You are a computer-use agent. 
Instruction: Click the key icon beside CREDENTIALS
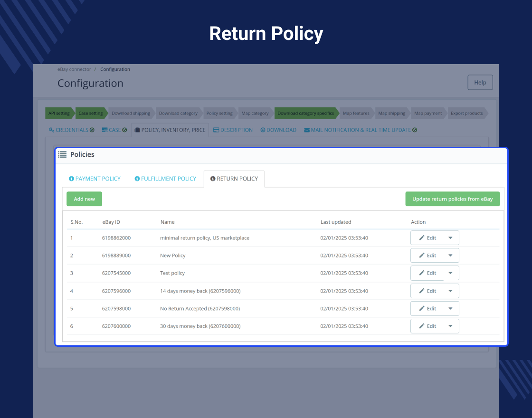pyautogui.click(x=52, y=130)
